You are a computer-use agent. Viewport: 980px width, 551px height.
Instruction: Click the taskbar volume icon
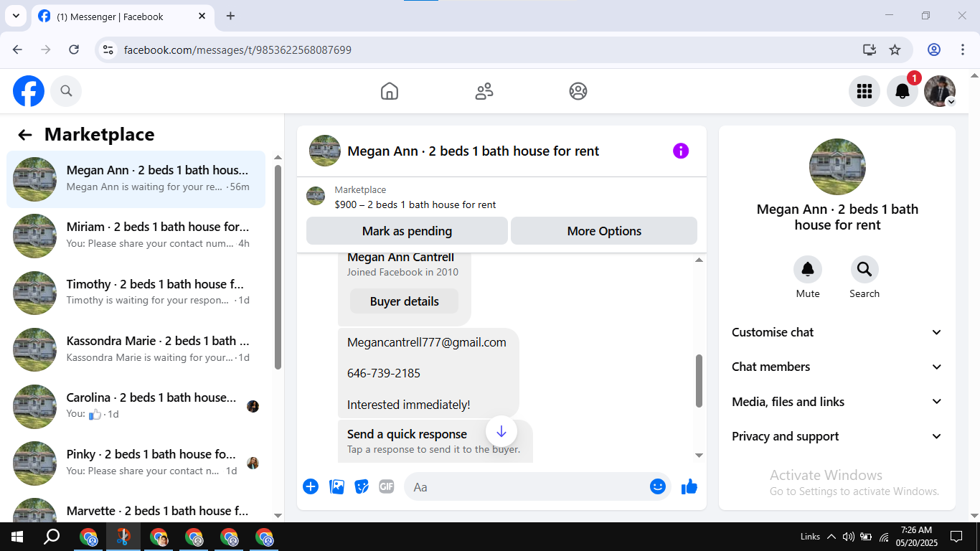coord(849,537)
